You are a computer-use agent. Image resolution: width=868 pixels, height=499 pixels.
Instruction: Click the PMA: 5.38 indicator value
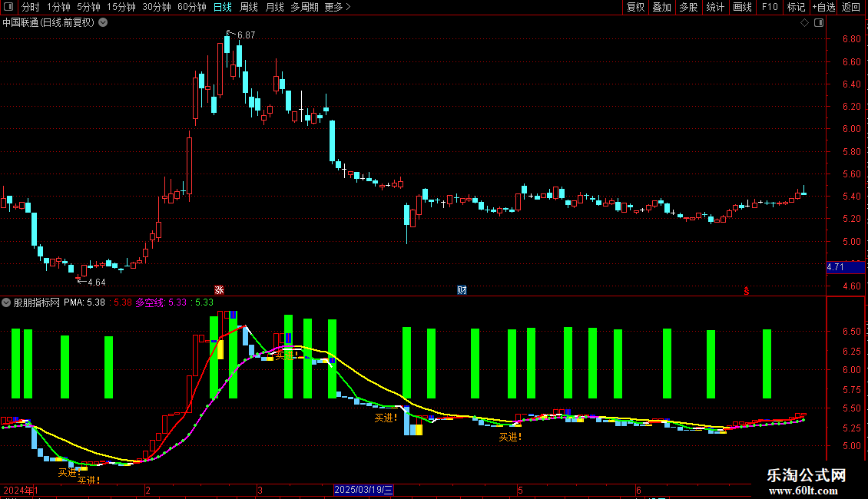(x=84, y=302)
